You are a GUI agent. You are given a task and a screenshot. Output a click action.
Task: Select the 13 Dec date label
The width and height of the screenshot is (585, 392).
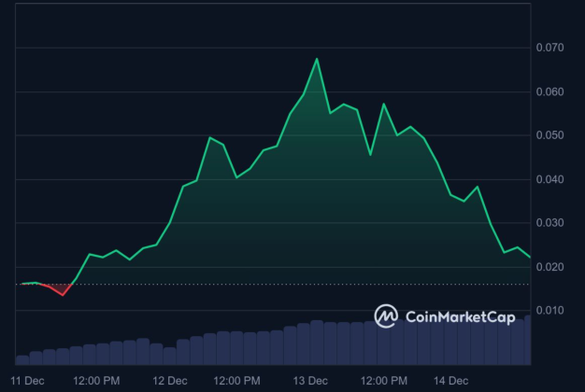tap(310, 381)
